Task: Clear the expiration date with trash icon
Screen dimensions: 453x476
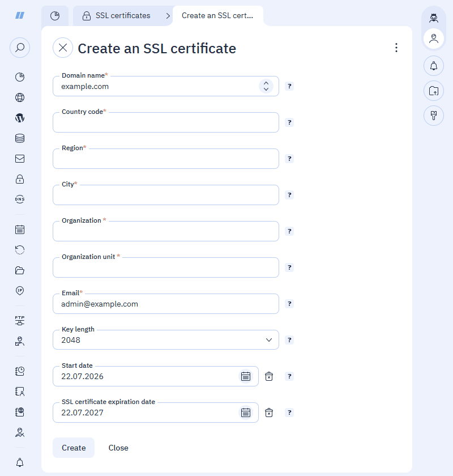Action: pyautogui.click(x=269, y=413)
